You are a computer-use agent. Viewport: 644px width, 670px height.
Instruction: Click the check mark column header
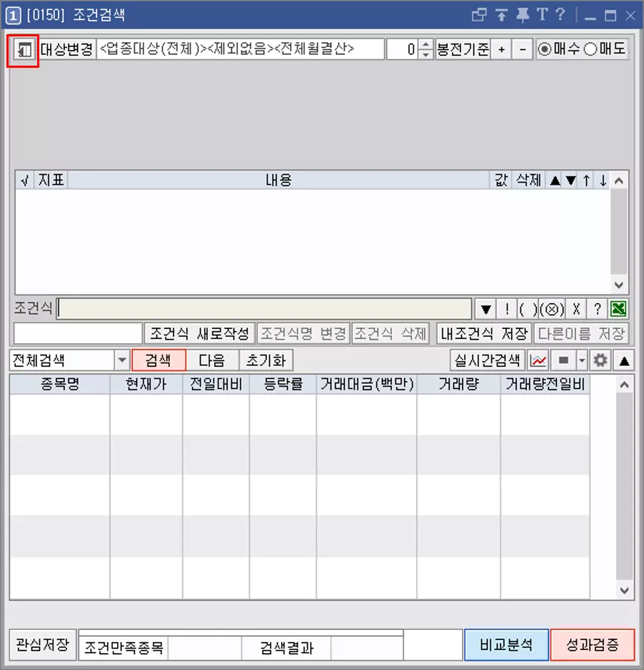(x=24, y=181)
